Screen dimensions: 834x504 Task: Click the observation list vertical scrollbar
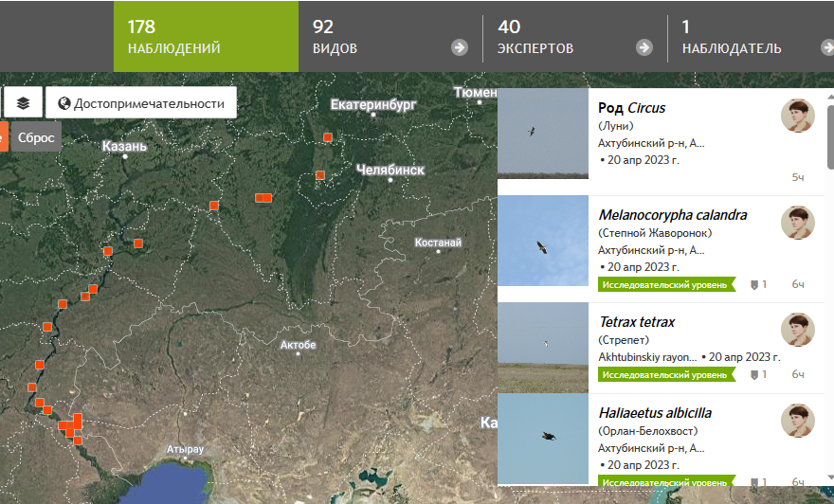pyautogui.click(x=831, y=137)
